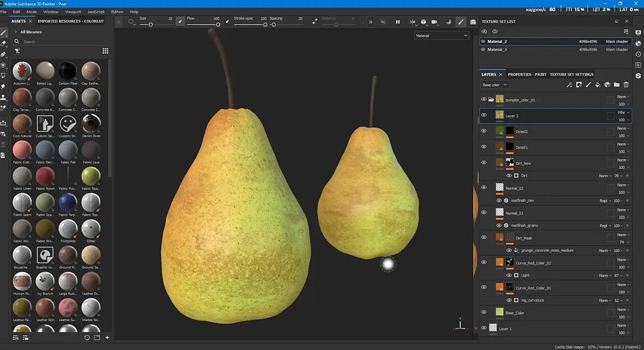
Task: Click the trash icon to delete layer
Action: [x=626, y=85]
